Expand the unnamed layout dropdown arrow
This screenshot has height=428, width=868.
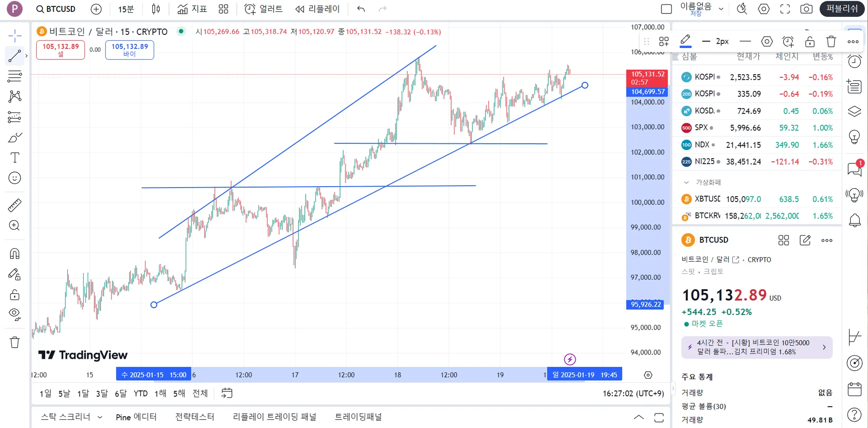pyautogui.click(x=721, y=9)
